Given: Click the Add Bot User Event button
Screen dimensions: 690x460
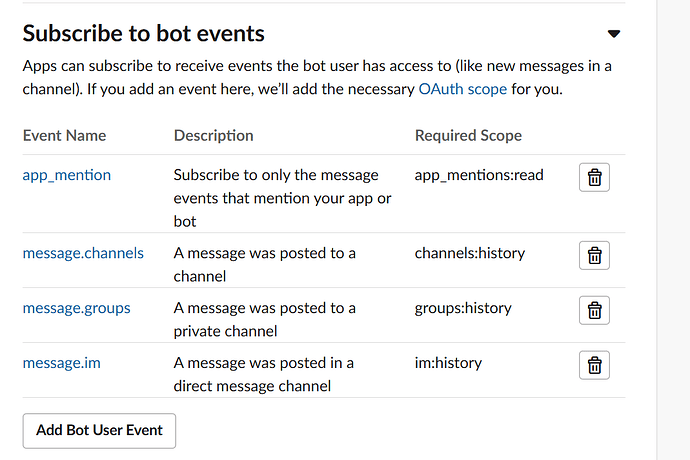Looking at the screenshot, I should (99, 431).
